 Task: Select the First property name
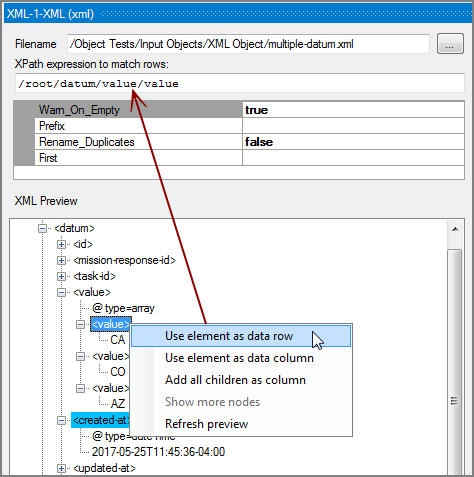pos(48,158)
